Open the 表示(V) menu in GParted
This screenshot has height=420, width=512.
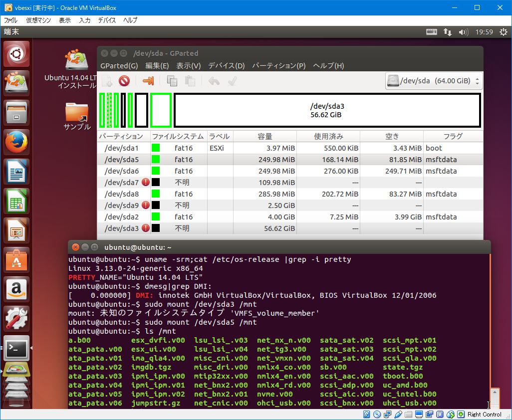coord(189,66)
